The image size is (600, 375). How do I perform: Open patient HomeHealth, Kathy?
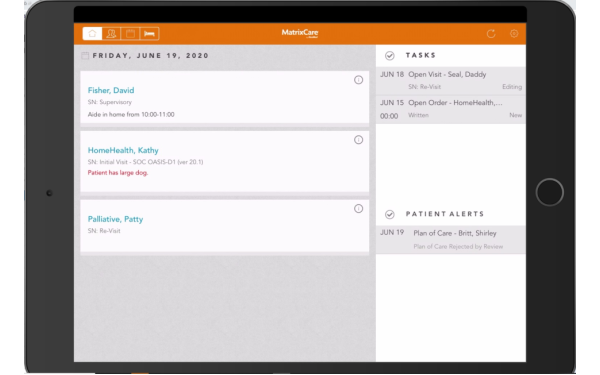[x=123, y=150]
